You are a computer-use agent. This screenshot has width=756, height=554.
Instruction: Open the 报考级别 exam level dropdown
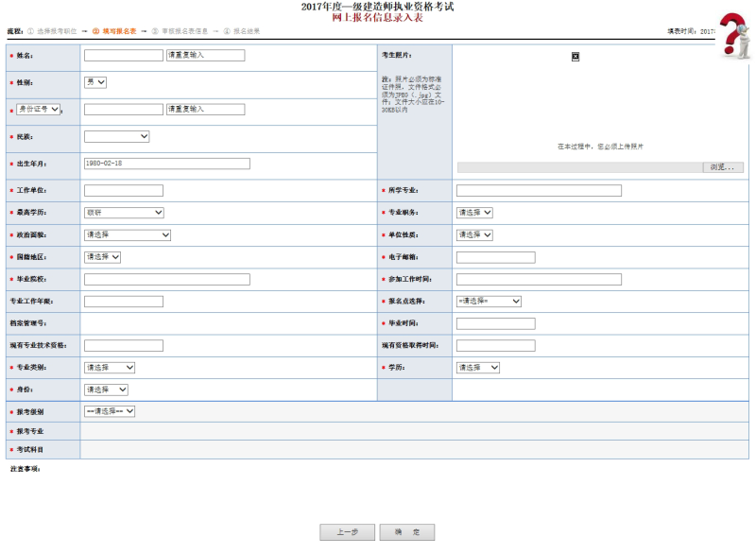(x=112, y=410)
